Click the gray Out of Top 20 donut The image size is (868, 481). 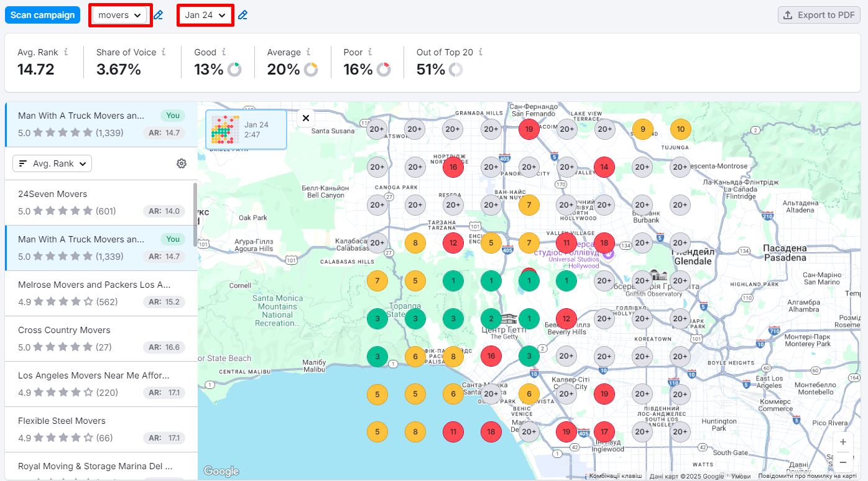[x=456, y=70]
